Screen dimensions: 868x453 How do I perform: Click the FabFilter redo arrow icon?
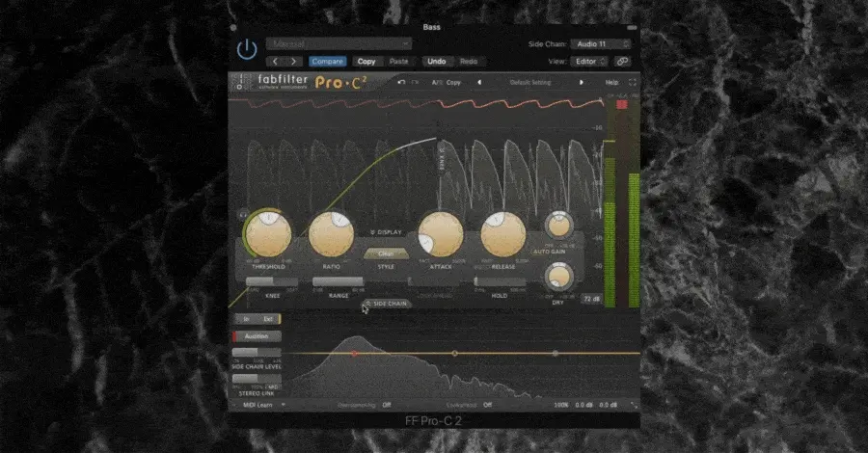(x=415, y=83)
